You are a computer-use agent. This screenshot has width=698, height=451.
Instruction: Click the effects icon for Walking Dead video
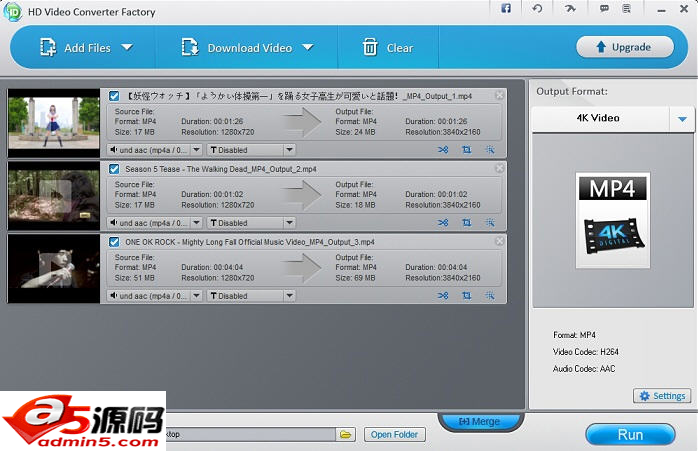point(490,223)
